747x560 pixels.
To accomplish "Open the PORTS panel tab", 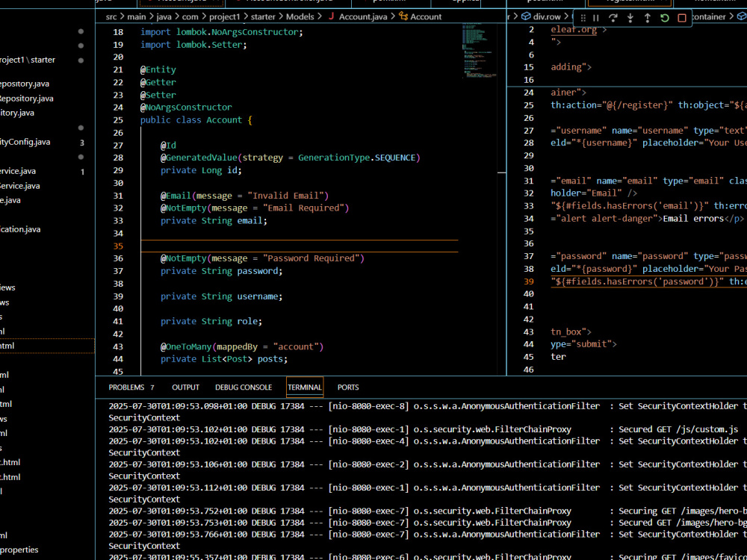I will coord(348,387).
